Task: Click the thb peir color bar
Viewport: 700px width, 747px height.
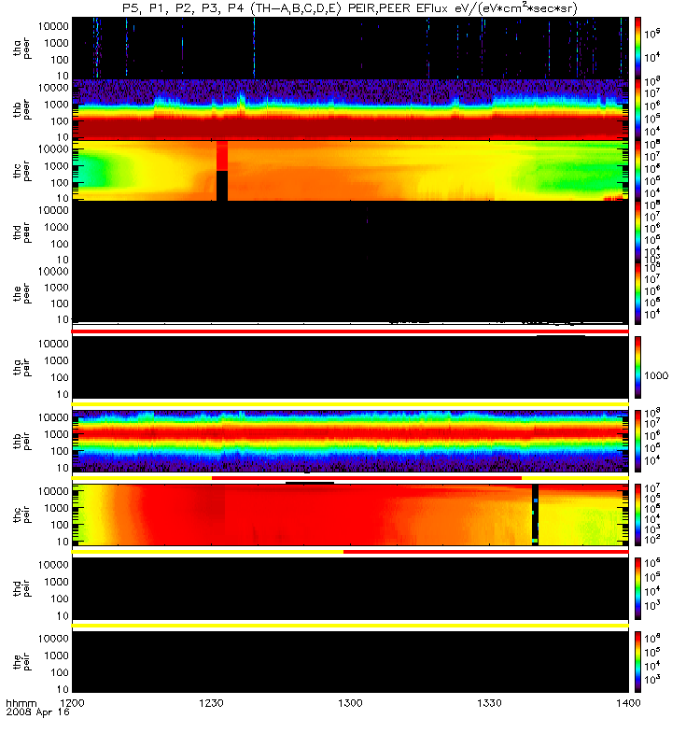Action: click(637, 441)
